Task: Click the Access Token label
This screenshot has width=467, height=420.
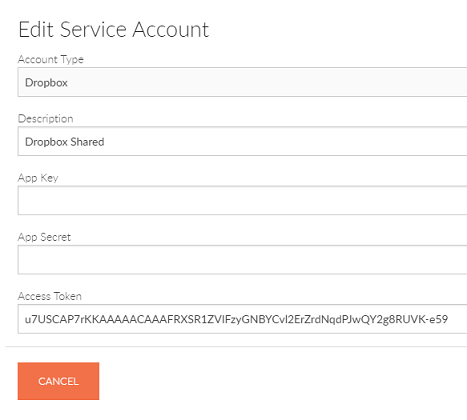Action: coord(50,296)
